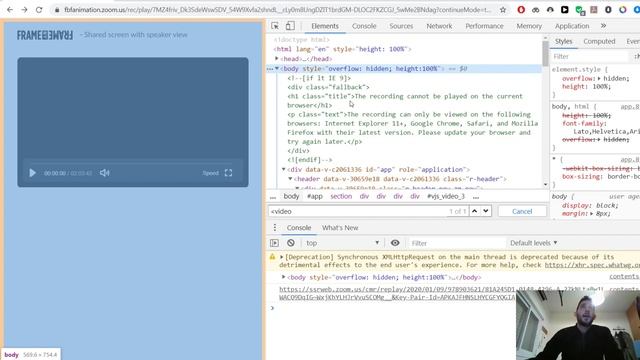
Task: Open the Console tab in top bar
Action: click(364, 26)
